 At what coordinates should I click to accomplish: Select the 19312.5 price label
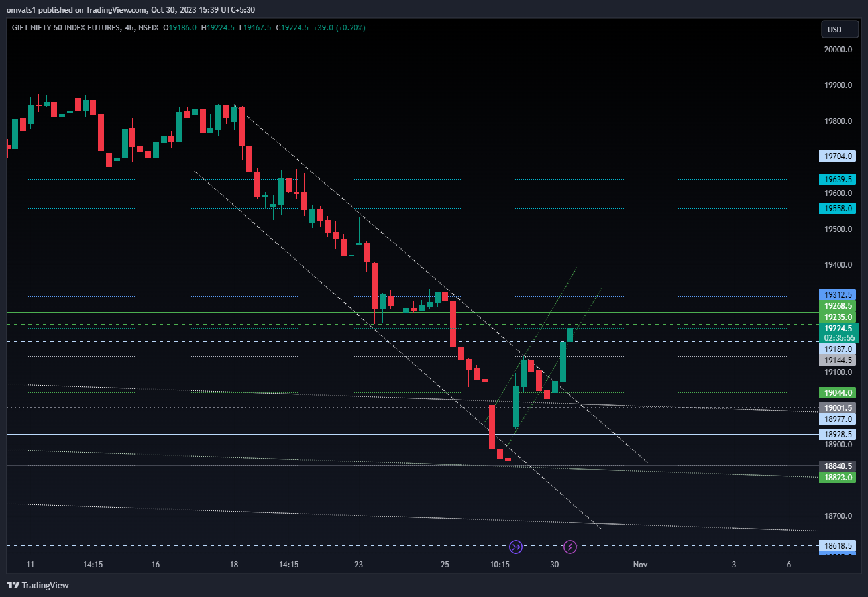pos(838,294)
